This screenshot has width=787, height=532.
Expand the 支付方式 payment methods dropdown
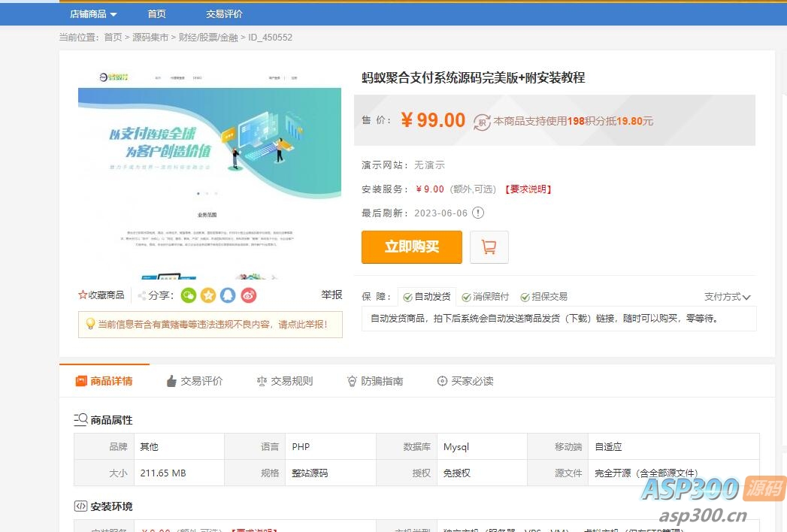pos(727,297)
